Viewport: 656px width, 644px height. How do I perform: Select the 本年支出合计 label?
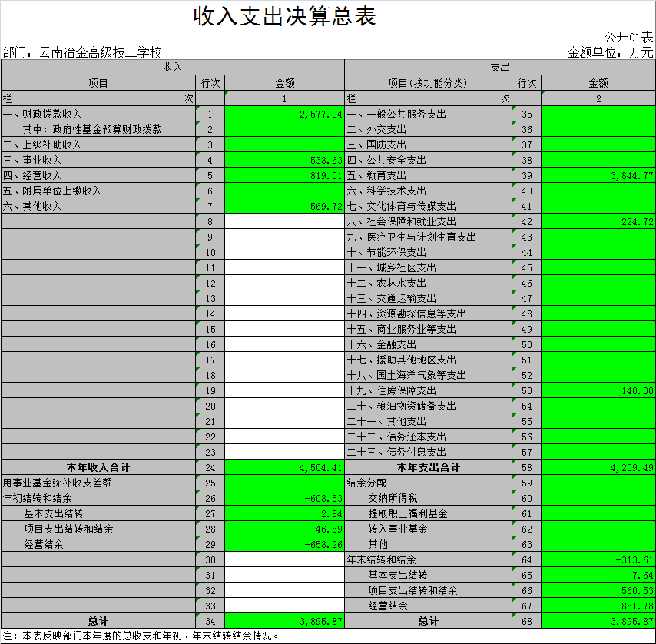pos(428,467)
